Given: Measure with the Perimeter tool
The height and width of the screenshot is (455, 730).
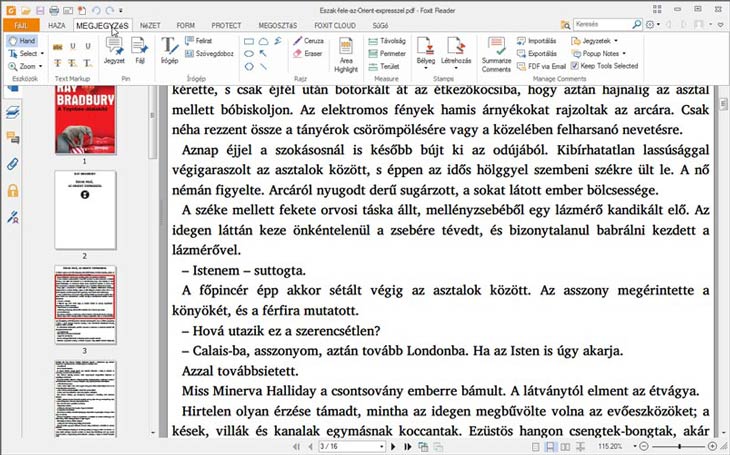Looking at the screenshot, I should click(x=387, y=54).
